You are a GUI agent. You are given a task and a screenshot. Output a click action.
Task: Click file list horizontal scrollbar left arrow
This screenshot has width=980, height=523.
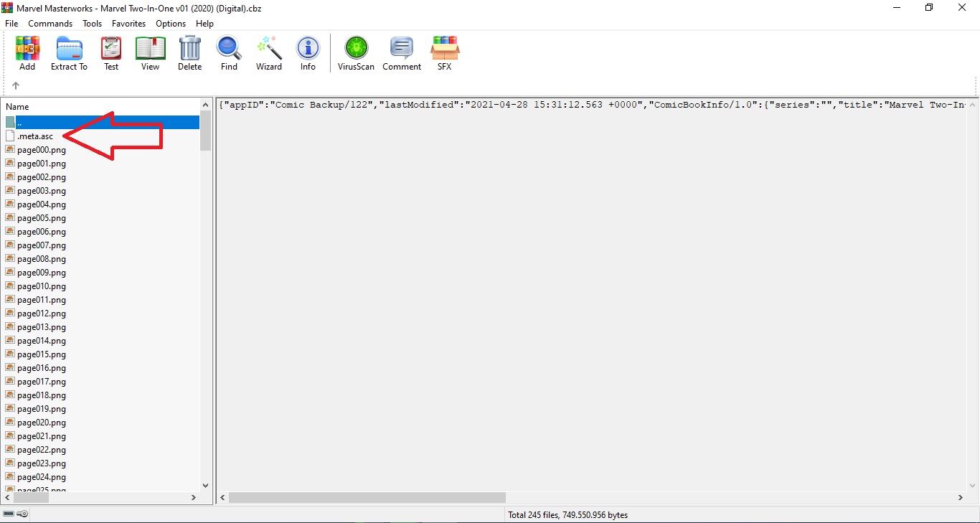pyautogui.click(x=9, y=497)
